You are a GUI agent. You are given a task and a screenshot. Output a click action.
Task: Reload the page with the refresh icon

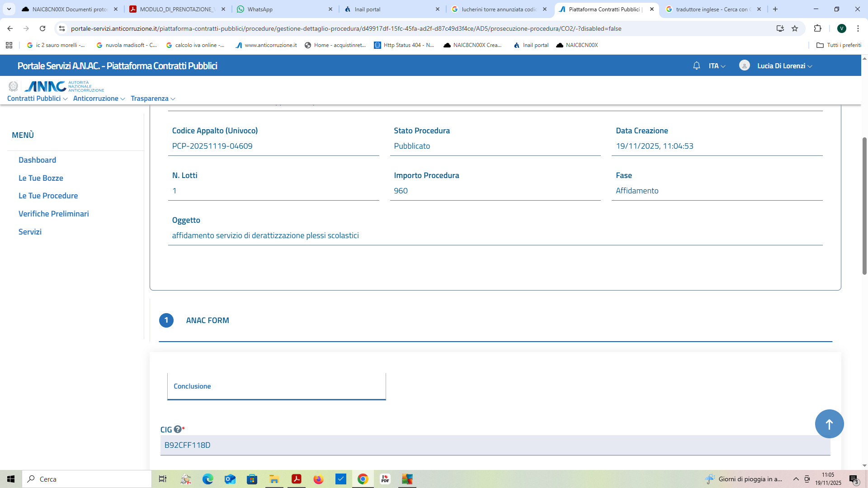coord(42,28)
